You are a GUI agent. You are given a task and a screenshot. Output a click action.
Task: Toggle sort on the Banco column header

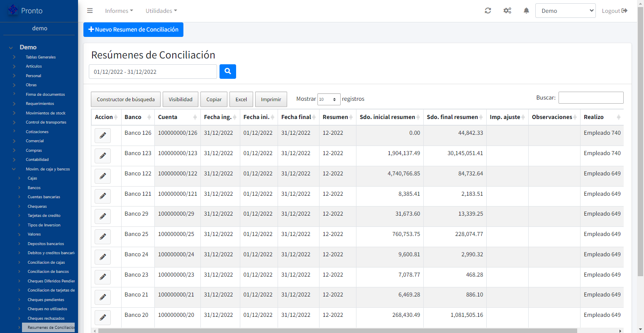click(x=138, y=117)
